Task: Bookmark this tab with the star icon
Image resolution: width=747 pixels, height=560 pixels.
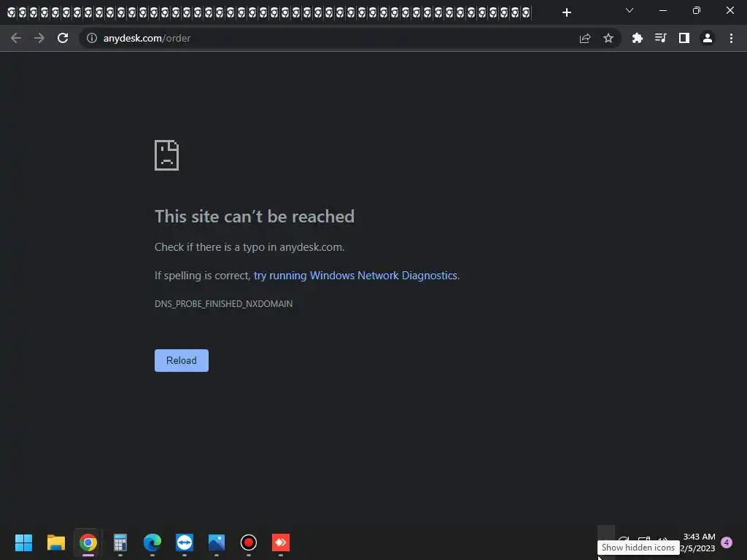Action: pyautogui.click(x=608, y=38)
